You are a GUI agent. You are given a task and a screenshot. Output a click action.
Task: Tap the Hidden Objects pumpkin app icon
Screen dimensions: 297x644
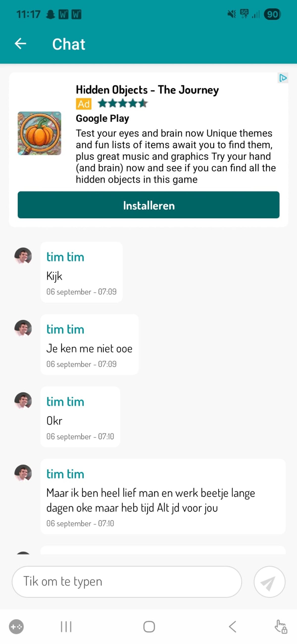pyautogui.click(x=39, y=133)
